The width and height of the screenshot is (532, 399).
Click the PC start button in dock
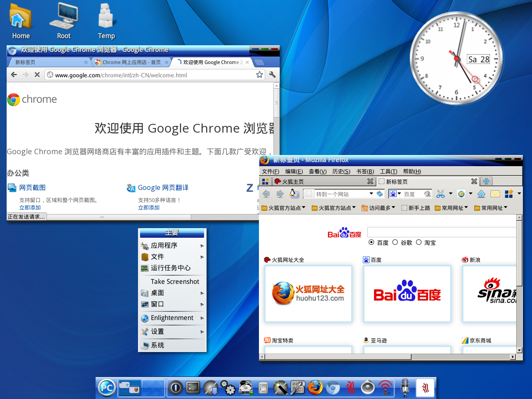pos(107,388)
